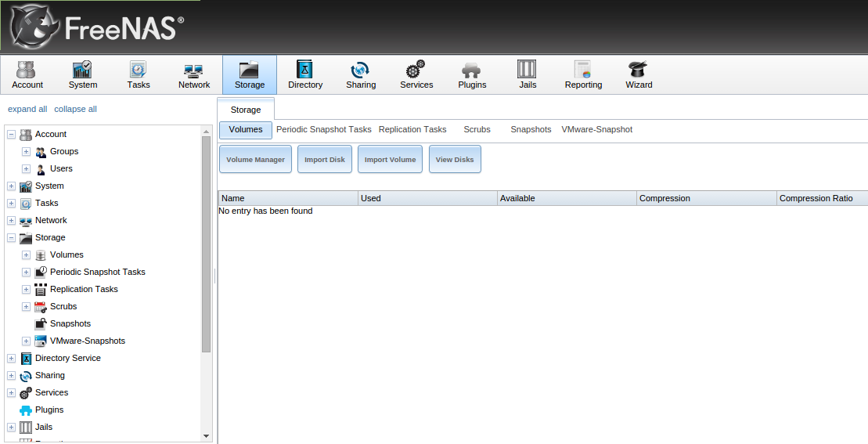Viewport: 868px width, 444px height.
Task: Click the Import Disk button
Action: coord(325,160)
